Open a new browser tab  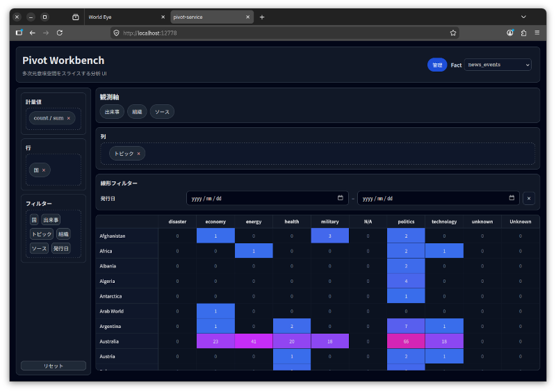[x=262, y=17]
